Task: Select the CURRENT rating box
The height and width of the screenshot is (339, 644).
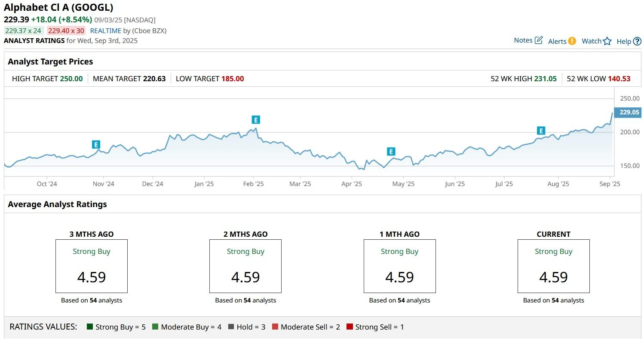Action: coord(553,266)
